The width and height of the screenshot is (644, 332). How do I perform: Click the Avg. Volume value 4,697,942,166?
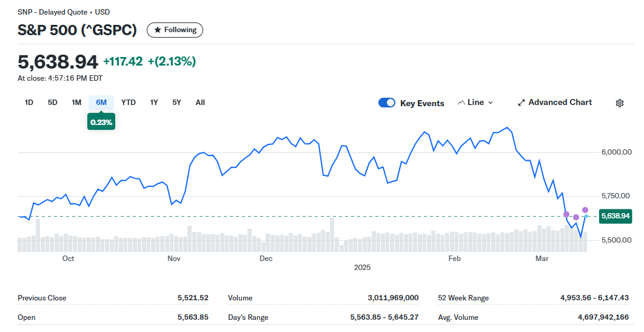pyautogui.click(x=603, y=317)
